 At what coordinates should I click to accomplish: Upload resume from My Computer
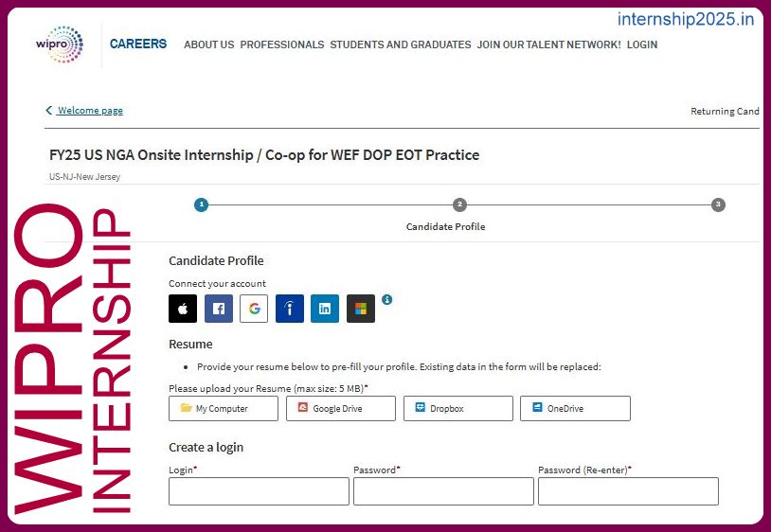[224, 408]
